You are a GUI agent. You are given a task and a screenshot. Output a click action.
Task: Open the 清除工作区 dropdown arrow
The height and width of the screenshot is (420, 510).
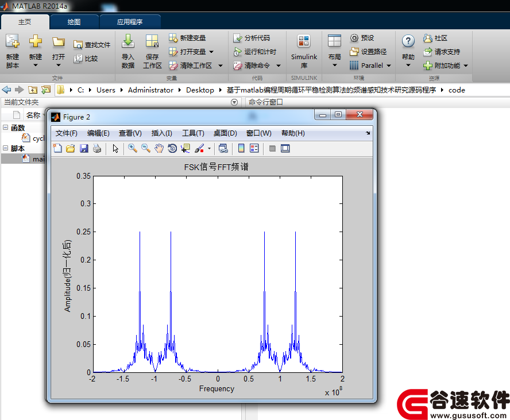click(x=221, y=65)
